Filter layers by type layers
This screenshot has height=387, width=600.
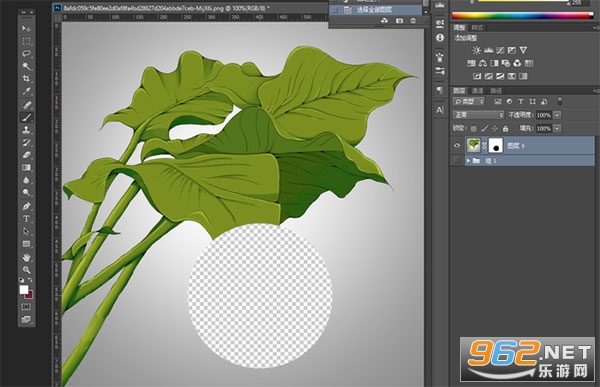pos(521,101)
